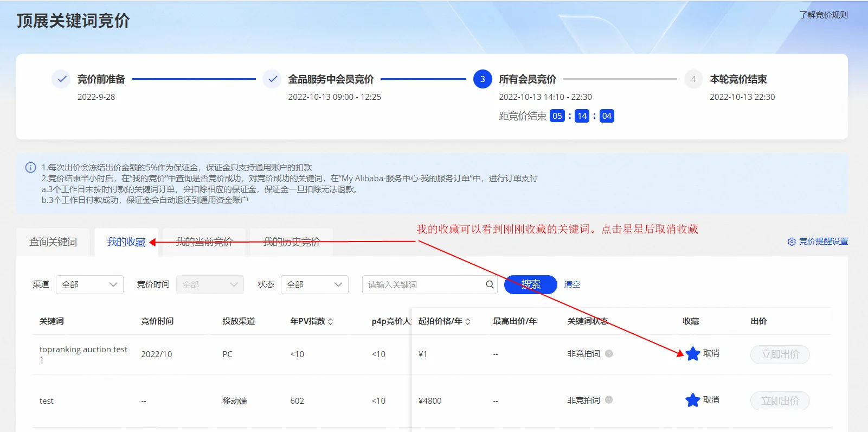The width and height of the screenshot is (868, 432).
Task: Click help icon beside 非竞拍词 in first row
Action: click(609, 353)
